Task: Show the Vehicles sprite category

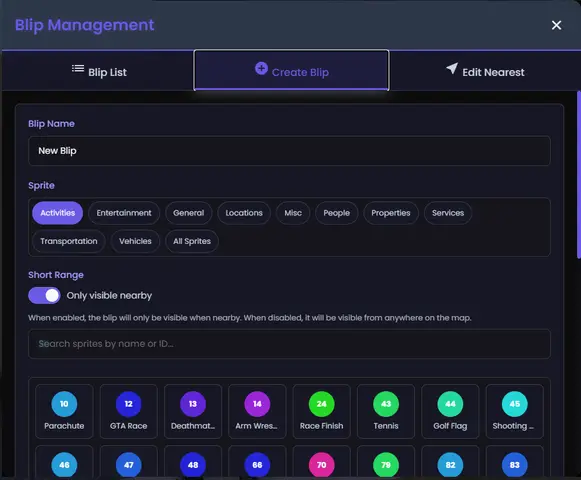Action: [x=135, y=241]
